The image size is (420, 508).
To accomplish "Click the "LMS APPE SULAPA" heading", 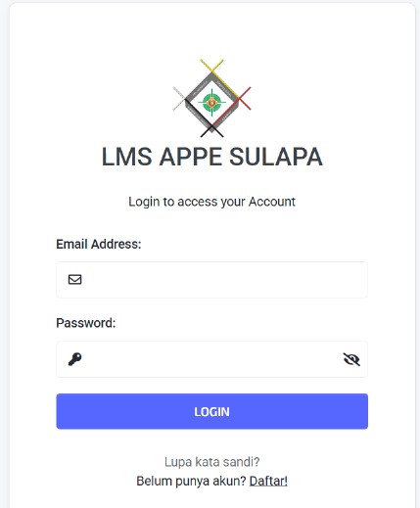I will tap(211, 157).
